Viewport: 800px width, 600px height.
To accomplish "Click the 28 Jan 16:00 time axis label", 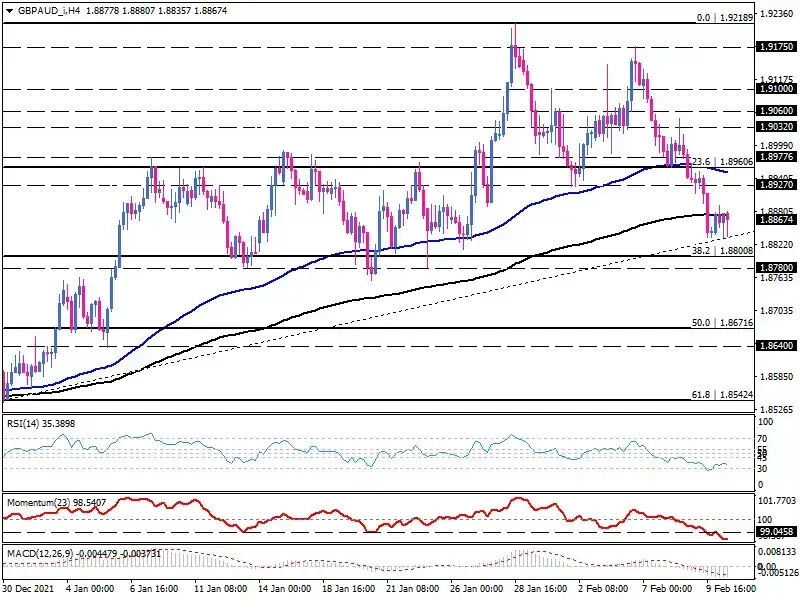I will pos(541,588).
